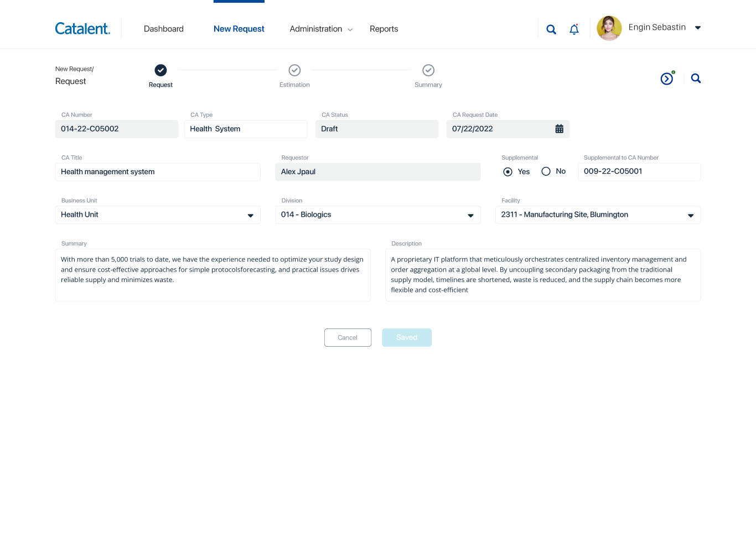Open the Dashboard page

pyautogui.click(x=163, y=29)
